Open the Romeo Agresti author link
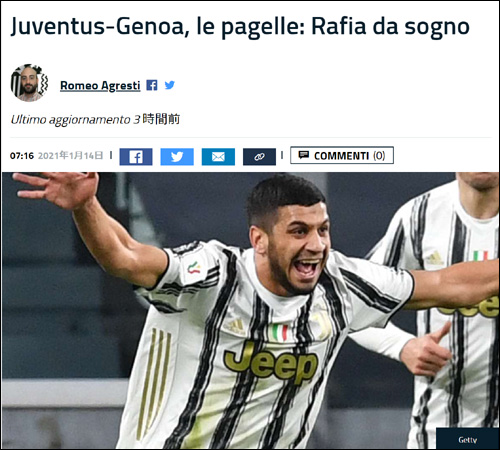 tap(100, 86)
